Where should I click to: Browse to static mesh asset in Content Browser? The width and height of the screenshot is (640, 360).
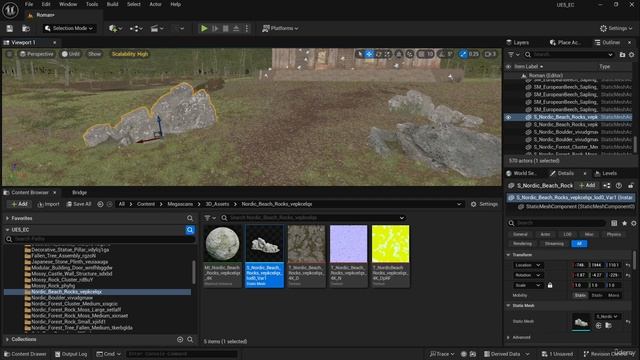coord(608,326)
